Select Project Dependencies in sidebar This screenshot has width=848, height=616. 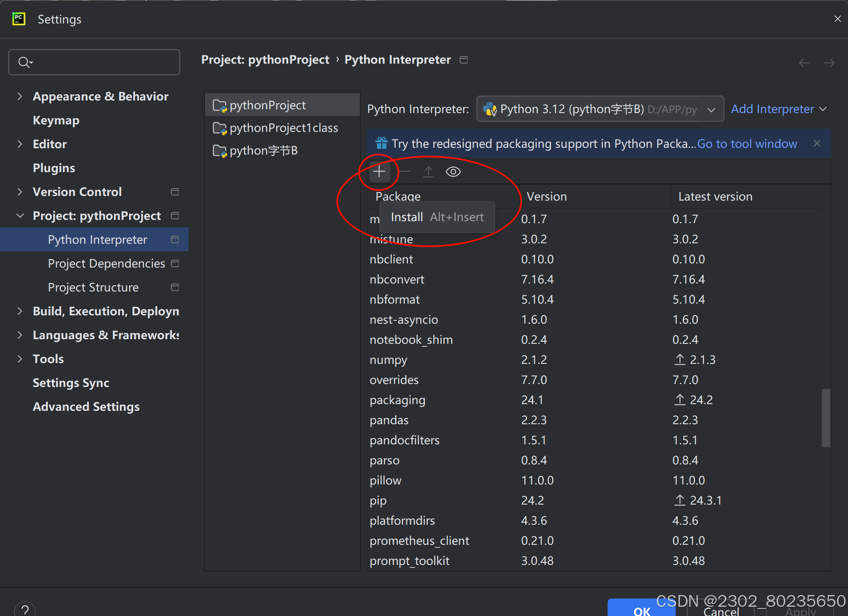[x=106, y=263]
